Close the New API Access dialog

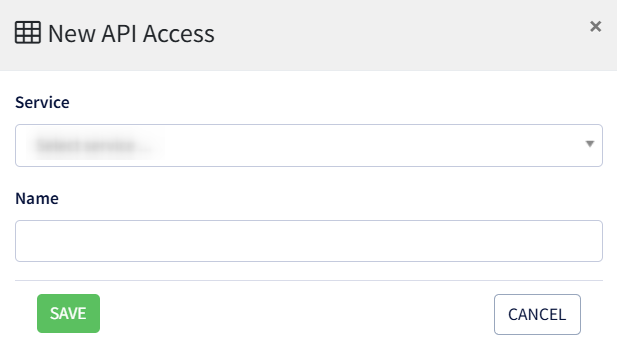point(595,26)
